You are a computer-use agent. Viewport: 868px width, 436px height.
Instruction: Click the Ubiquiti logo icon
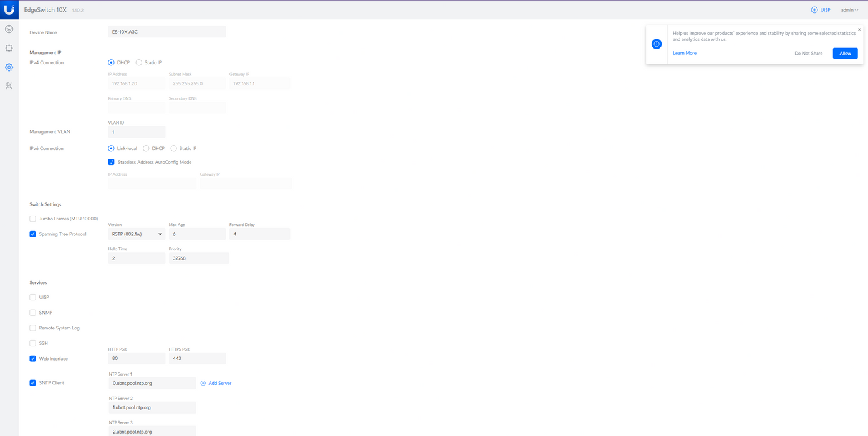point(9,10)
